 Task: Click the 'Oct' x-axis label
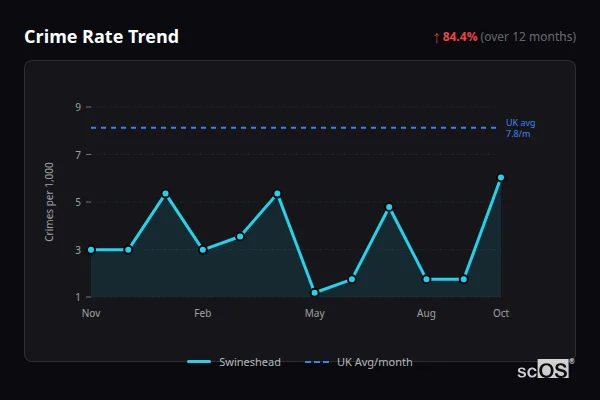(x=501, y=313)
